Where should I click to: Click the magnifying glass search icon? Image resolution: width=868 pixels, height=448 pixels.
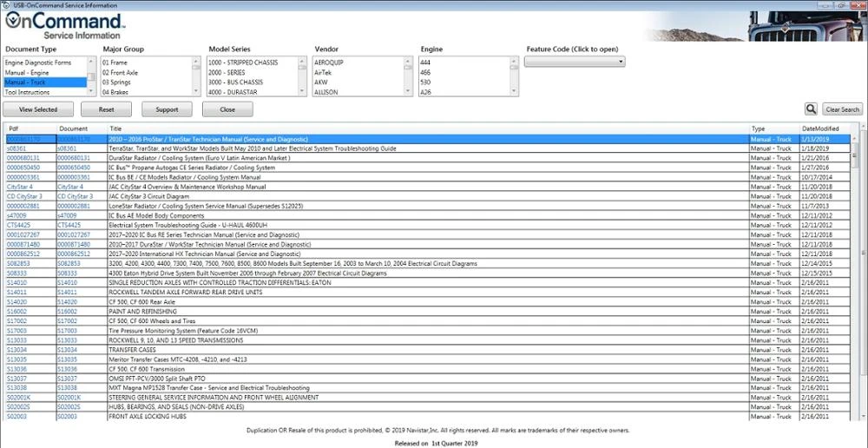point(811,109)
